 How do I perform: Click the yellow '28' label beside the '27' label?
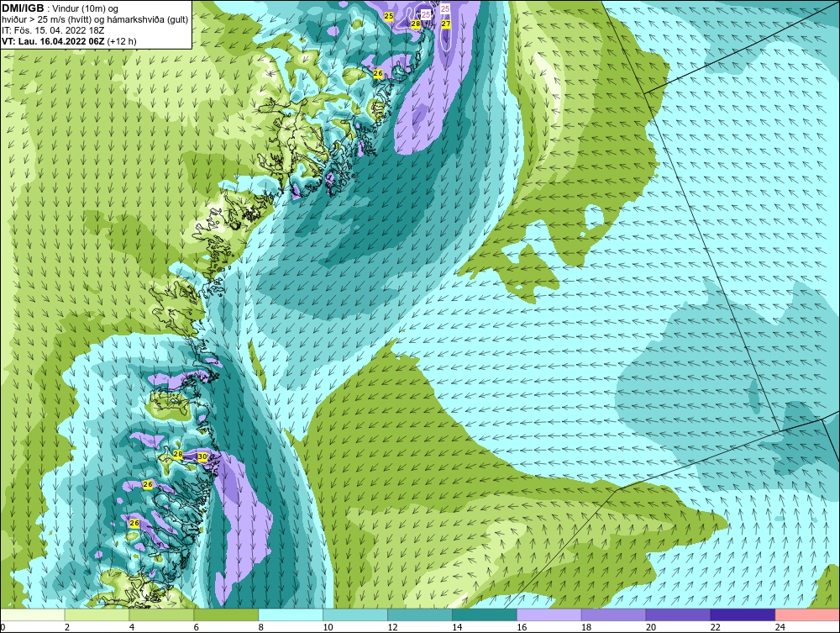point(416,24)
